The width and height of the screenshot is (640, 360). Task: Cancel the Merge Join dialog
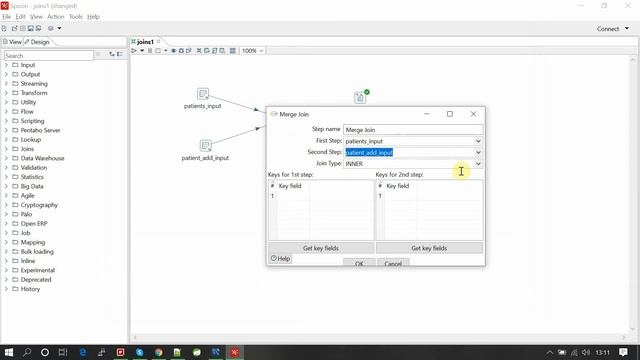(x=393, y=263)
